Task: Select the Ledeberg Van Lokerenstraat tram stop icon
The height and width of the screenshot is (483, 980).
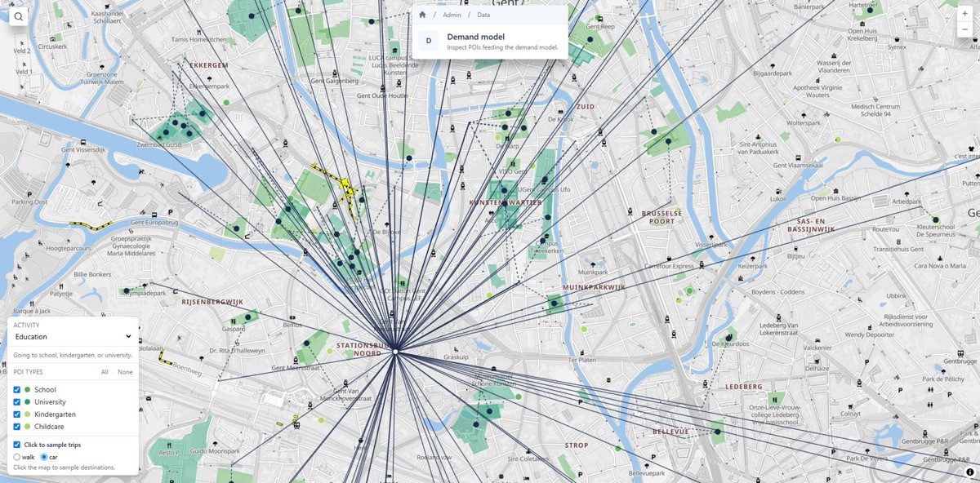Action: 777,317
